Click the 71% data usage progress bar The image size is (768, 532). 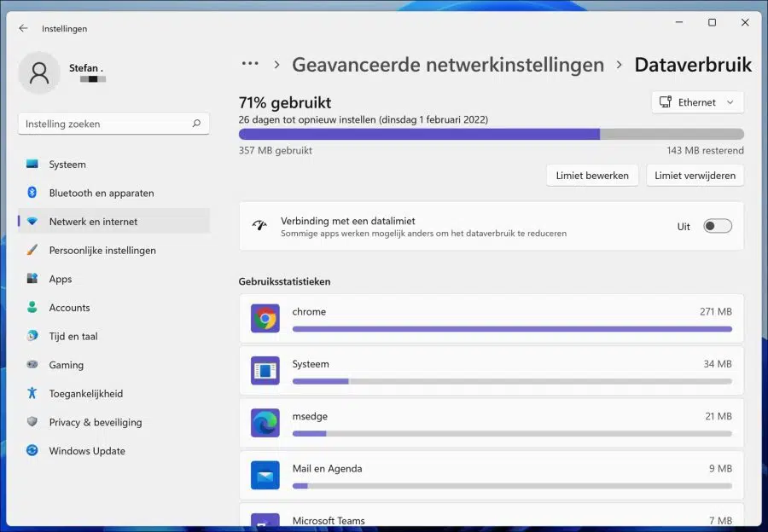(x=492, y=134)
